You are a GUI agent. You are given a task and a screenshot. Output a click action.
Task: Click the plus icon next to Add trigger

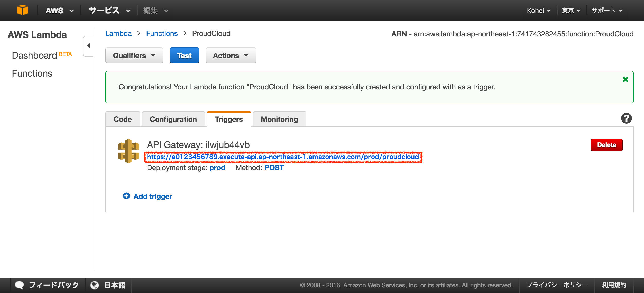(x=126, y=196)
